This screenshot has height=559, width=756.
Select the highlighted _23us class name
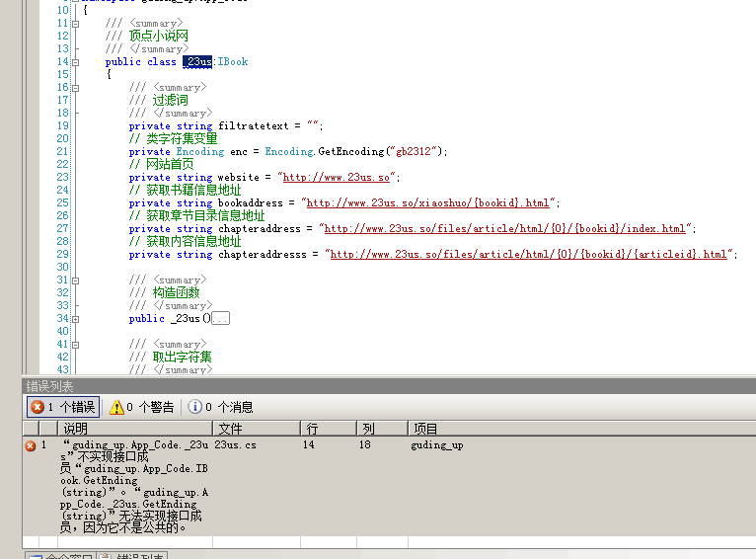197,62
